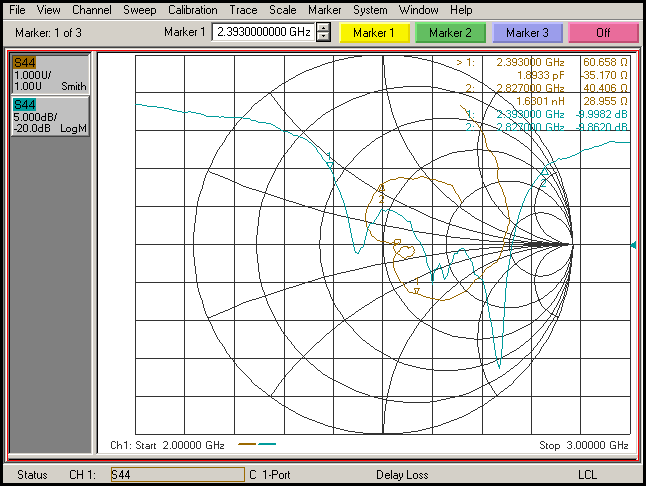This screenshot has width=646, height=486.
Task: Expand the Sweep menu
Action: (139, 9)
